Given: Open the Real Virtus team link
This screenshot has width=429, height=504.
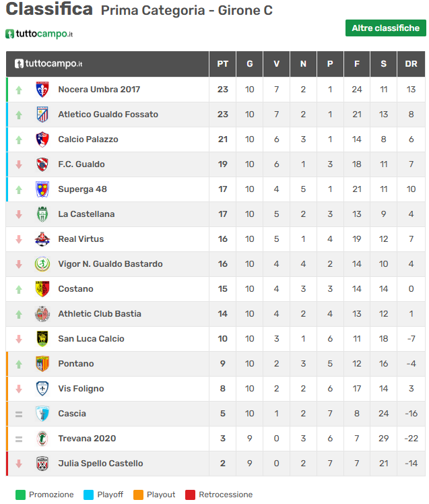Looking at the screenshot, I should (81, 239).
